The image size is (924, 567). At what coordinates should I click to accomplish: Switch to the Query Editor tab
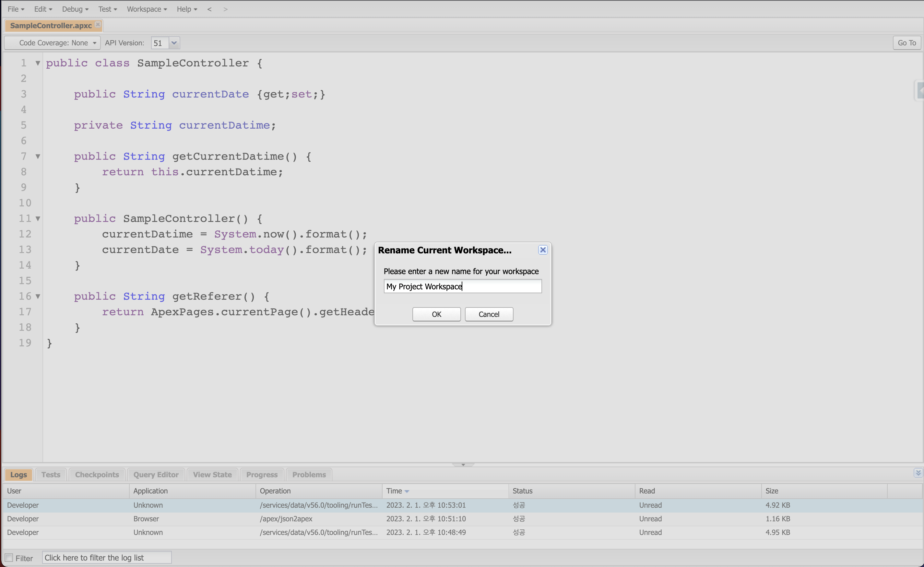[156, 474]
